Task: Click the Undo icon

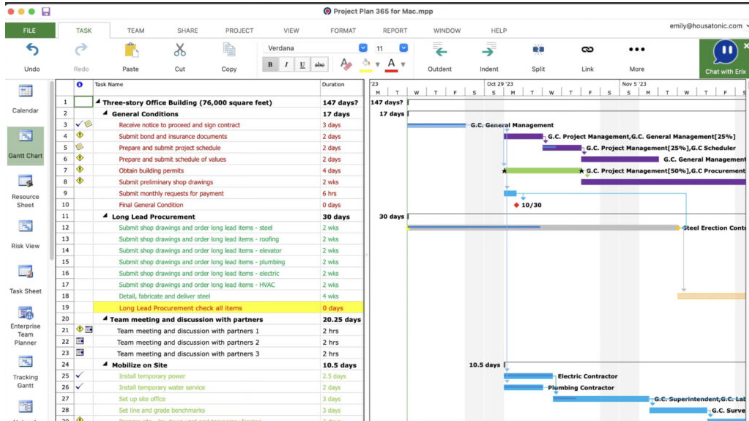Action: (32, 50)
